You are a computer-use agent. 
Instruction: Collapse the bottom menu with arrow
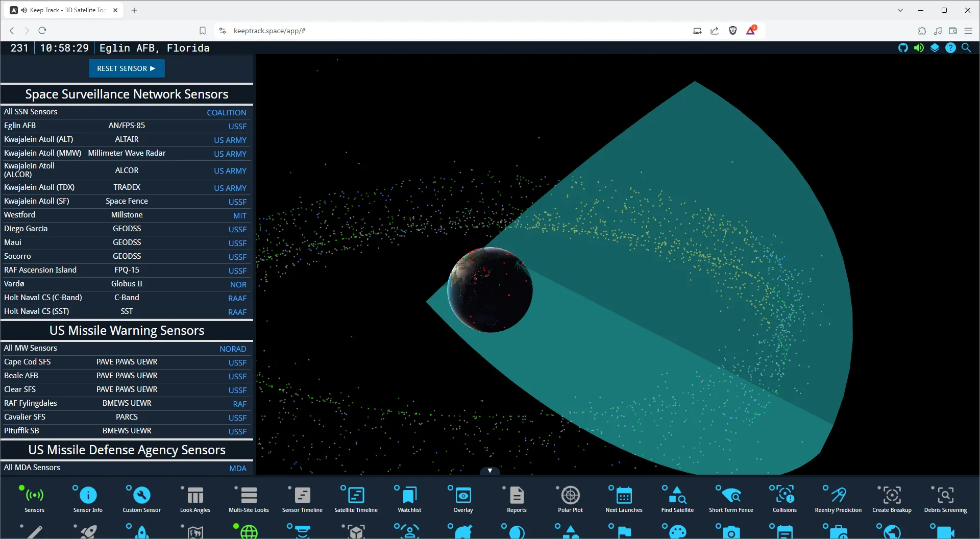[x=490, y=471]
